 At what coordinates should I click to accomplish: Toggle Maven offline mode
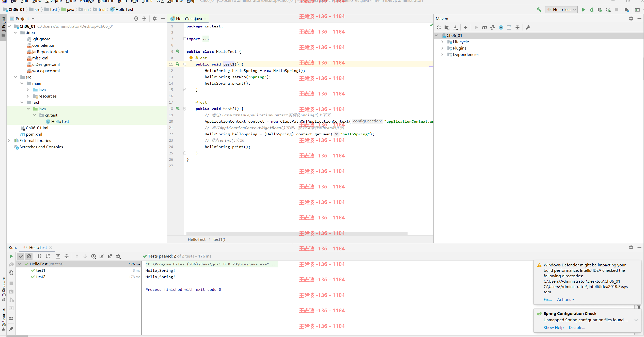(493, 27)
